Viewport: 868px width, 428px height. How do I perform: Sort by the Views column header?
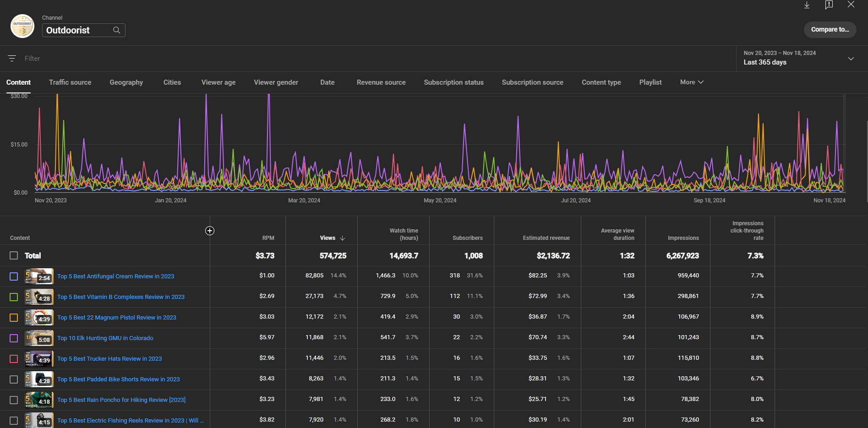point(328,238)
